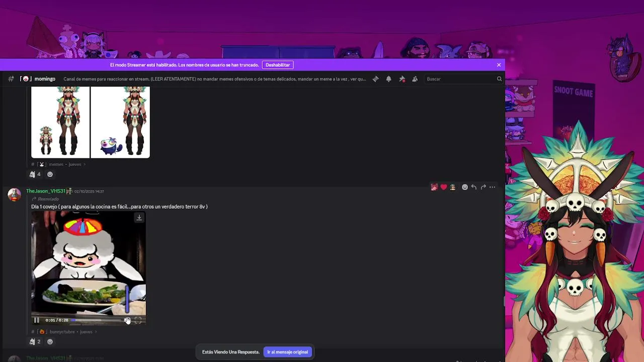Mute the video with speaker icon
The width and height of the screenshot is (644, 362).
(x=127, y=320)
